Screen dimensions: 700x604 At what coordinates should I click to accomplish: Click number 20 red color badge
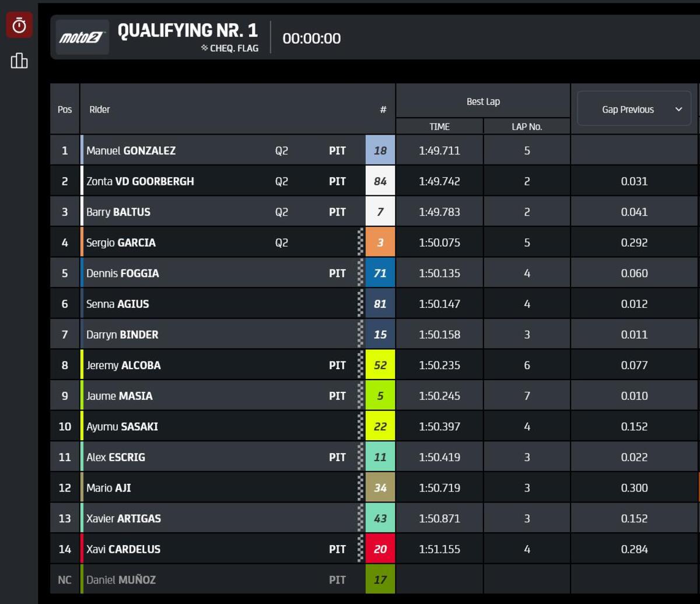tap(380, 549)
